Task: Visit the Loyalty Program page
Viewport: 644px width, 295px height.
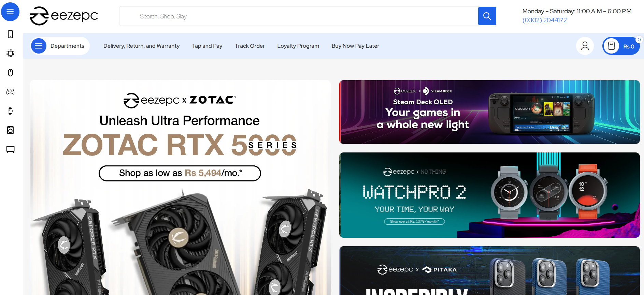Action: [298, 46]
